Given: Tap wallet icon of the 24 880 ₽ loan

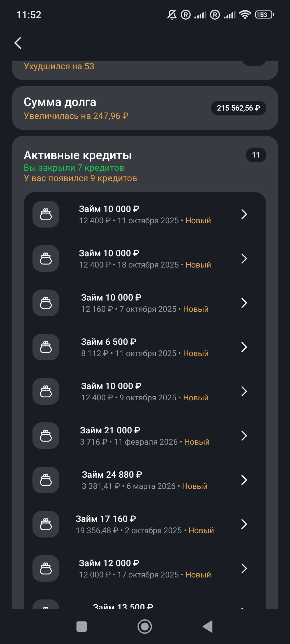Looking at the screenshot, I should pos(46,480).
